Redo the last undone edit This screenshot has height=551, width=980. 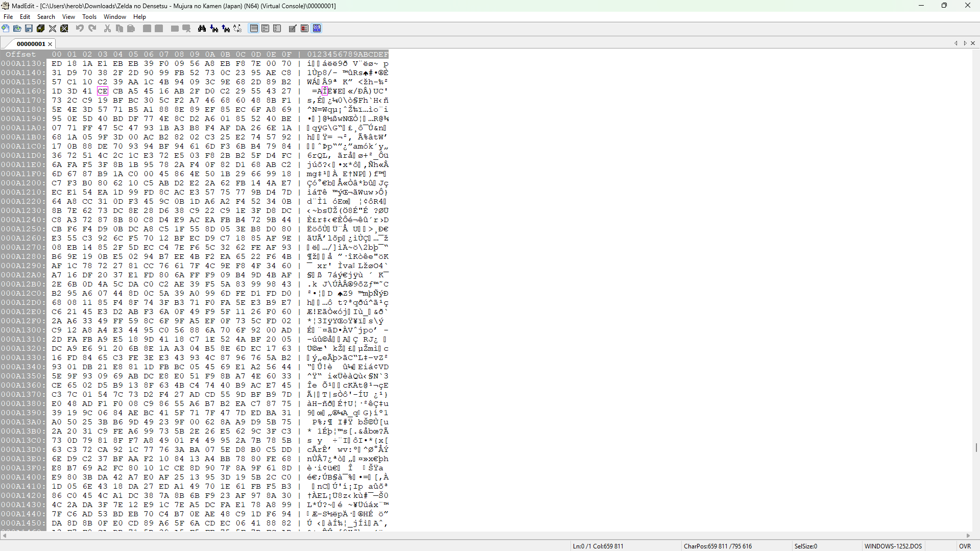coord(92,29)
